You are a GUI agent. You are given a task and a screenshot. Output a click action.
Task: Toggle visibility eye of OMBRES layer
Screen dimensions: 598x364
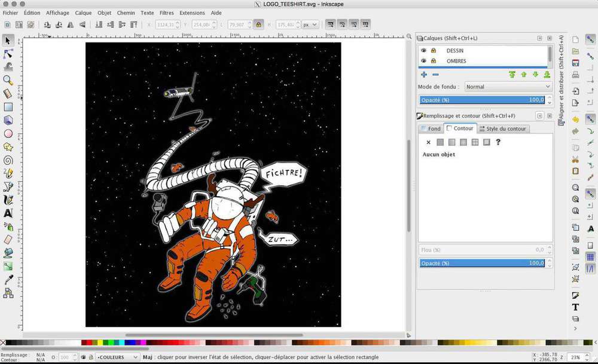423,60
